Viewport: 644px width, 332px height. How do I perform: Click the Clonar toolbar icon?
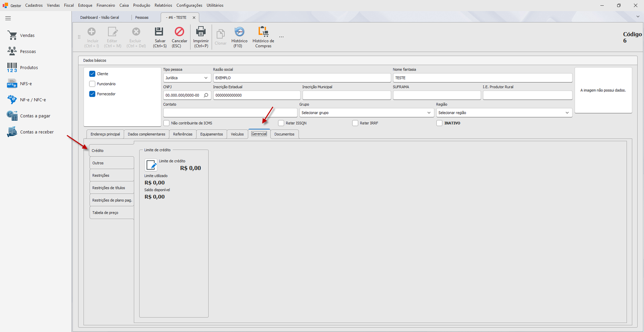pos(221,34)
